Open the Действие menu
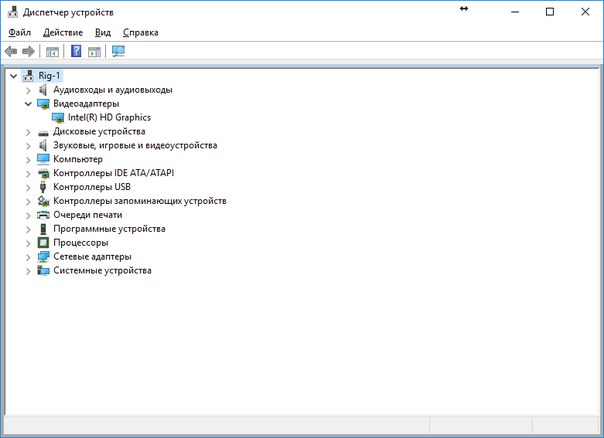This screenshot has height=438, width=604. click(63, 32)
